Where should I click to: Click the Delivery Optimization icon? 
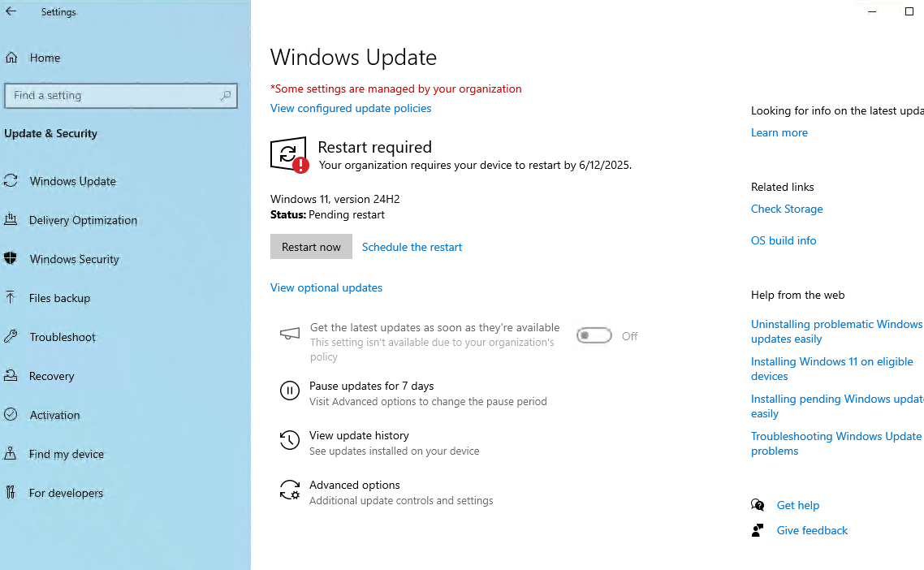point(11,219)
